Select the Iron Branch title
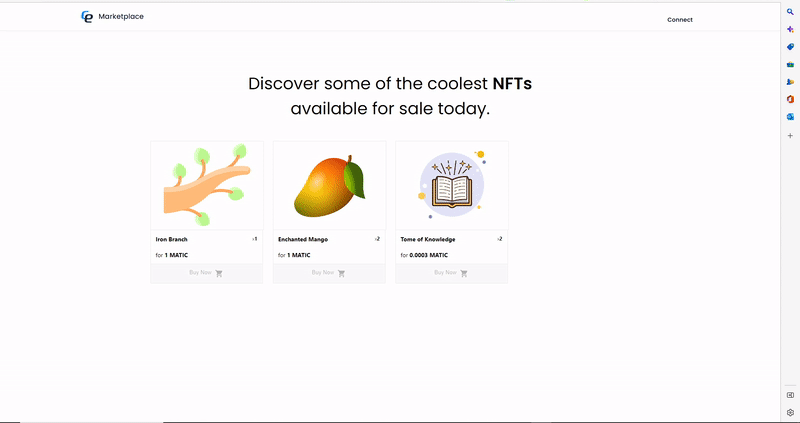Viewport: 800px width, 423px height. pyautogui.click(x=171, y=239)
